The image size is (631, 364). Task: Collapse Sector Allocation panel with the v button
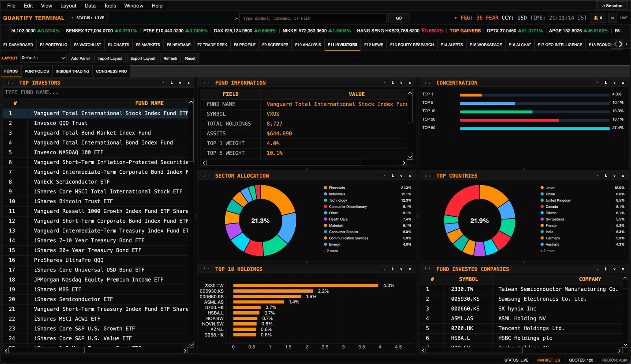(x=401, y=176)
